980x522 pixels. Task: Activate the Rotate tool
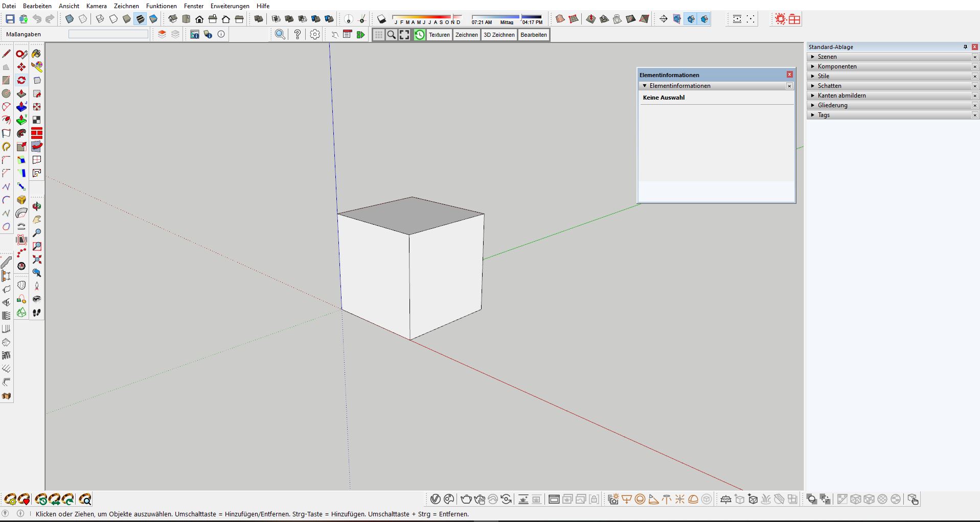coord(21,80)
